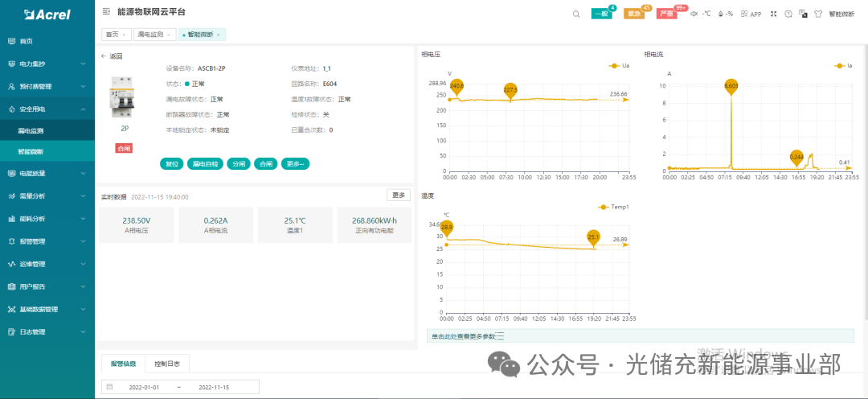The width and height of the screenshot is (868, 399).
Task: Open the 紧急 urgent alarms badge
Action: point(634,14)
